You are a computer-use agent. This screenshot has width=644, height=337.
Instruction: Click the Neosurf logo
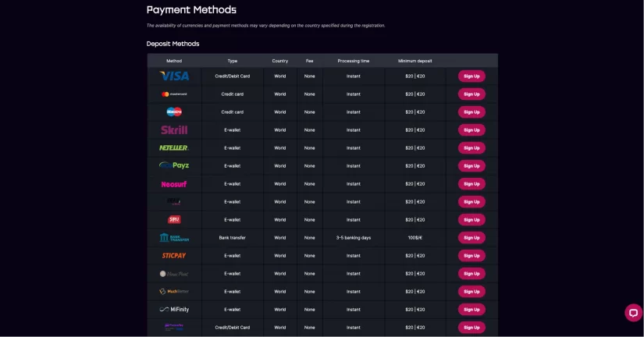[174, 184]
